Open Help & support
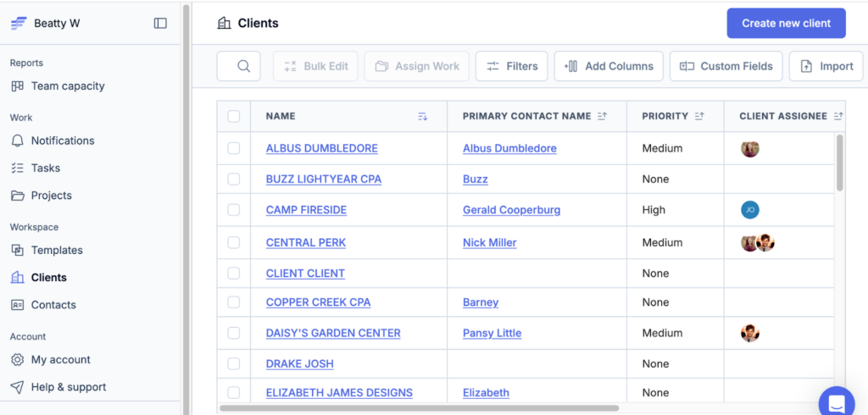The height and width of the screenshot is (415, 868). [58, 387]
